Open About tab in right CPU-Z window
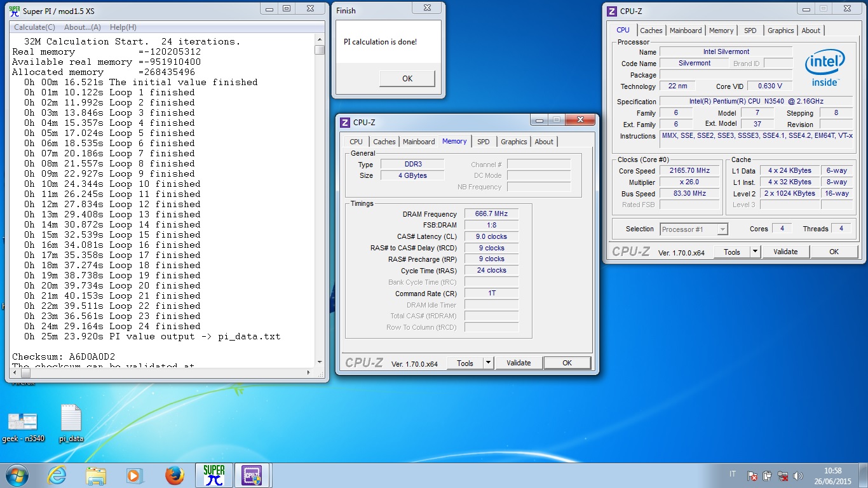 tap(811, 30)
